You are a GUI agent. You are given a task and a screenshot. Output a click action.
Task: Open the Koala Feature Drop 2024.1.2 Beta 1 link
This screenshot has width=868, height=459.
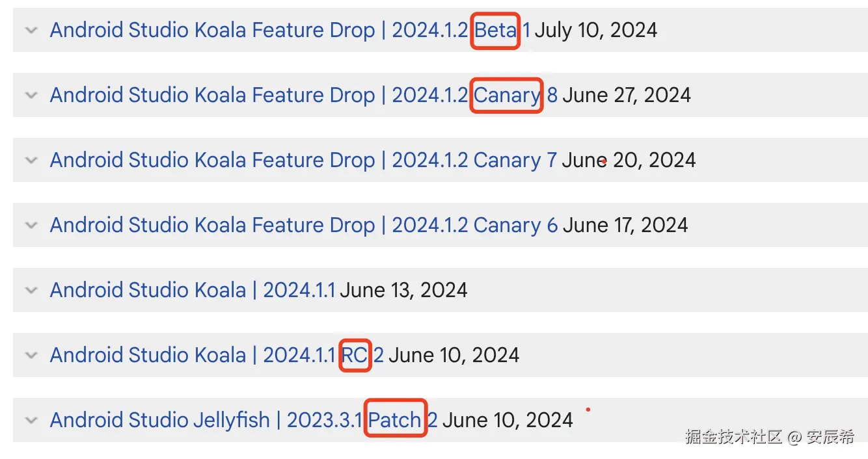point(290,31)
